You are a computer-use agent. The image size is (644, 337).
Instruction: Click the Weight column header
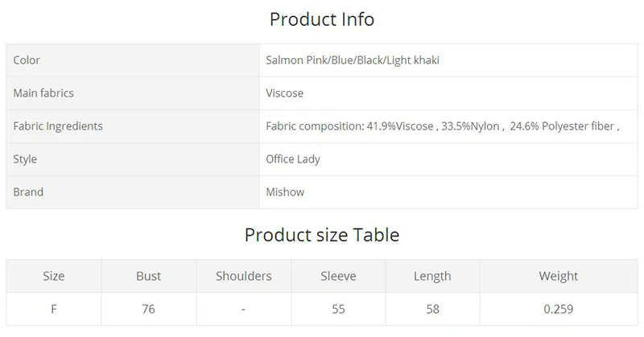(x=559, y=276)
